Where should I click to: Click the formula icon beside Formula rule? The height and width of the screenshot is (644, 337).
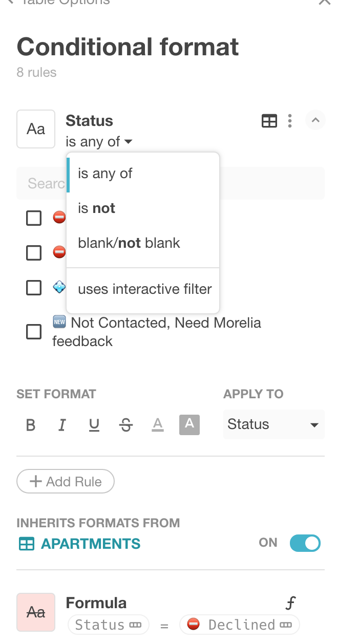pyautogui.click(x=290, y=603)
